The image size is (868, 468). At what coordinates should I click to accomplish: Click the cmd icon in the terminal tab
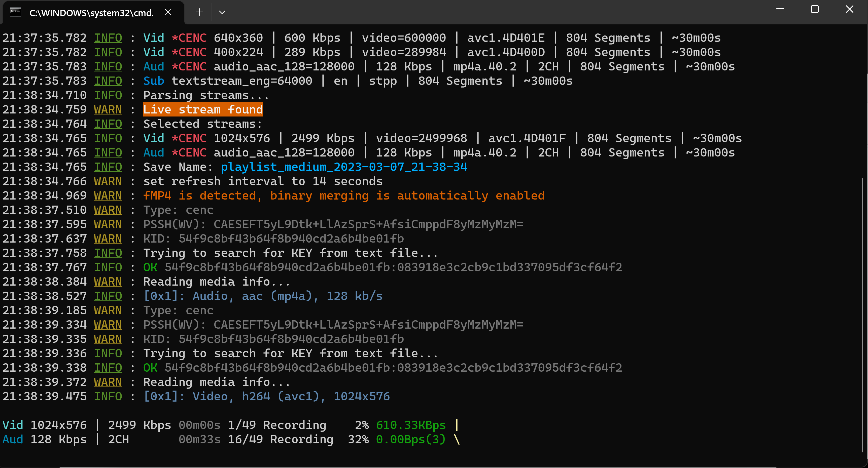(16, 13)
